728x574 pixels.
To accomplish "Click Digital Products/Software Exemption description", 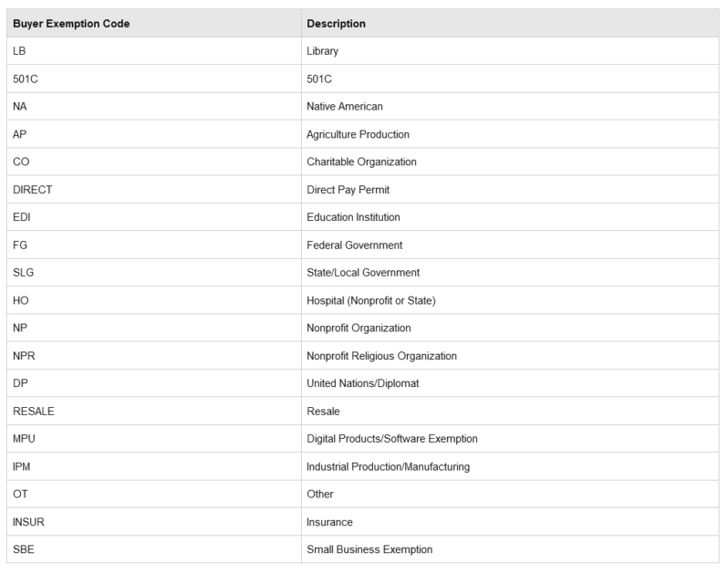I will click(x=391, y=439).
